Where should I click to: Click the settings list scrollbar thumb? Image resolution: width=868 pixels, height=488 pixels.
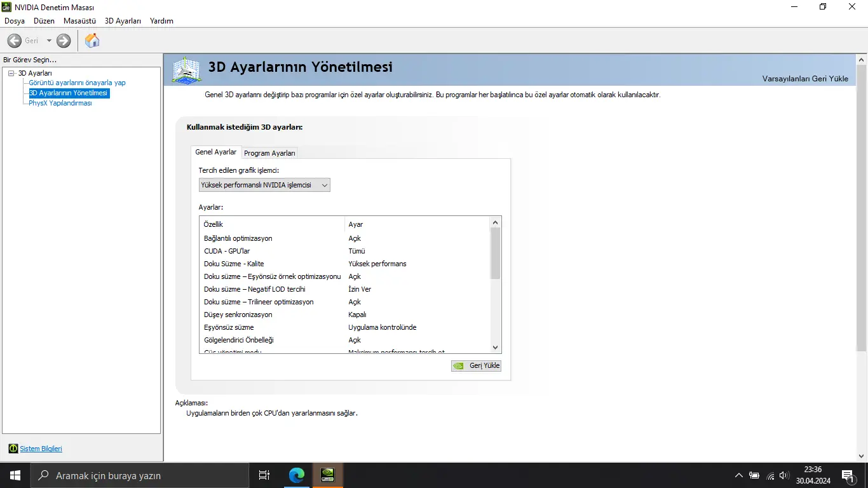(x=496, y=254)
